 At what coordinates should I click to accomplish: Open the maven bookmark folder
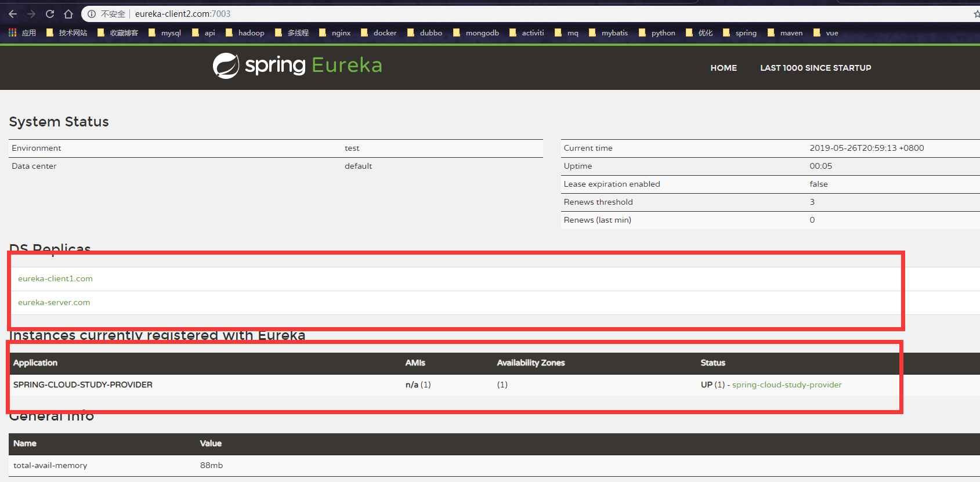click(785, 33)
